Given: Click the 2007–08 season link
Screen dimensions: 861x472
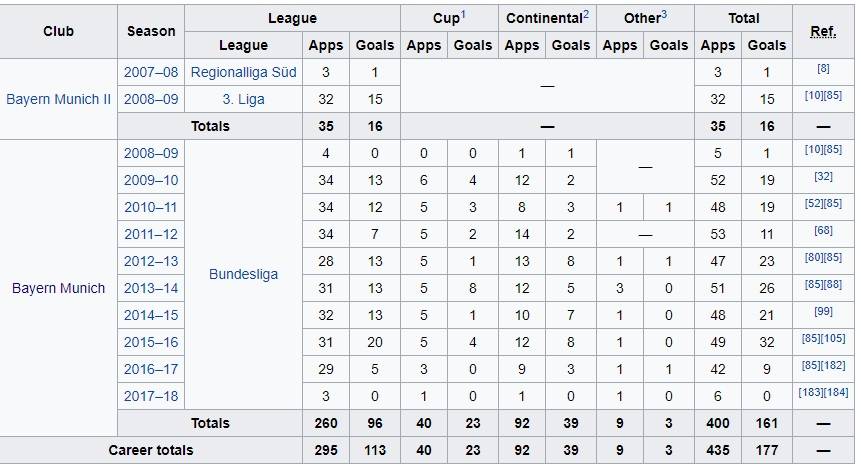Looking at the screenshot, I should pos(151,72).
